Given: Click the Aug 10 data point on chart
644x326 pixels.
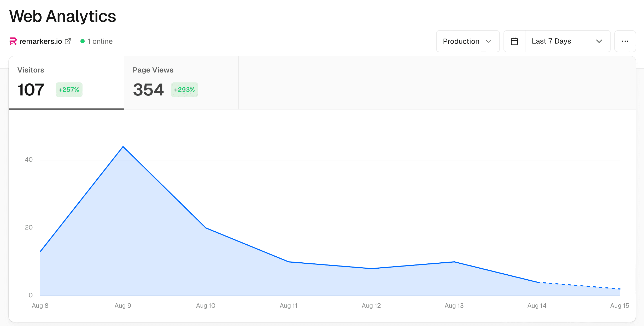Looking at the screenshot, I should click(206, 228).
